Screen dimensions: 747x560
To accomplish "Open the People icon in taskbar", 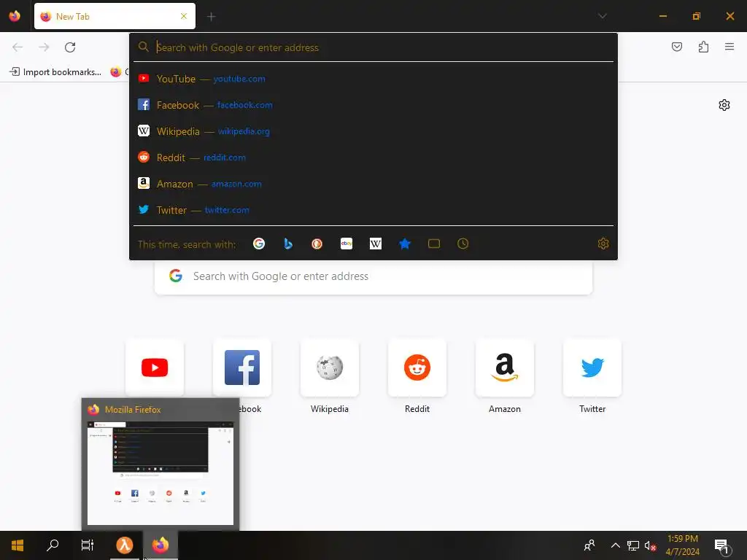I will coord(589,545).
